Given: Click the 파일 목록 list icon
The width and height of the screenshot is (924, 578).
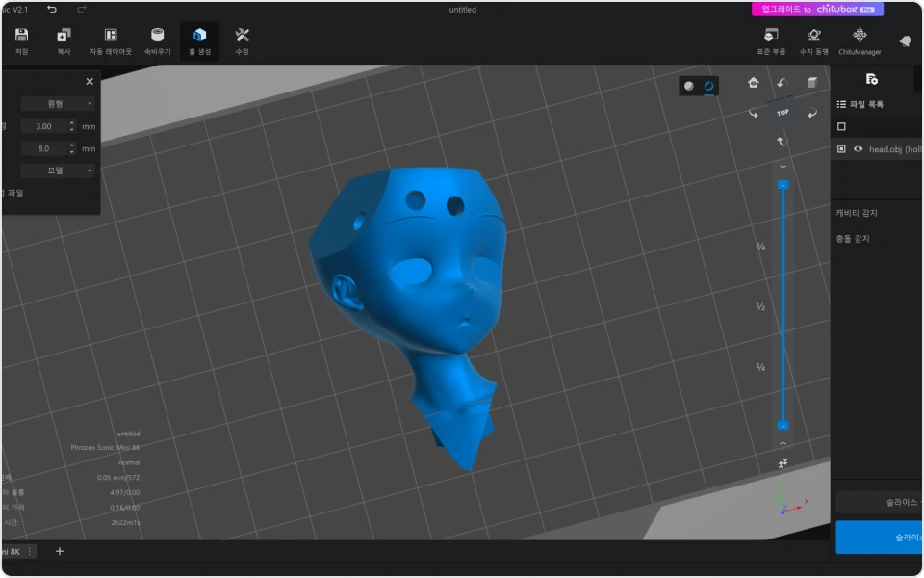Looking at the screenshot, I should [x=841, y=104].
